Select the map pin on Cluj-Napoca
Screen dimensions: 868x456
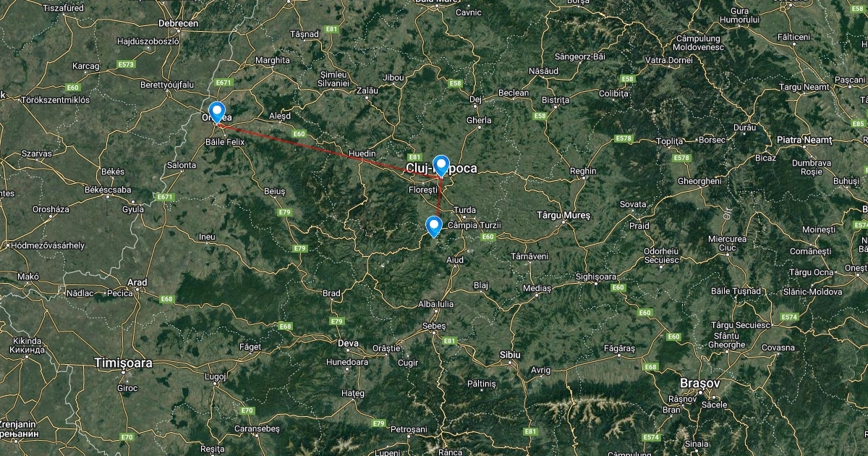click(441, 166)
